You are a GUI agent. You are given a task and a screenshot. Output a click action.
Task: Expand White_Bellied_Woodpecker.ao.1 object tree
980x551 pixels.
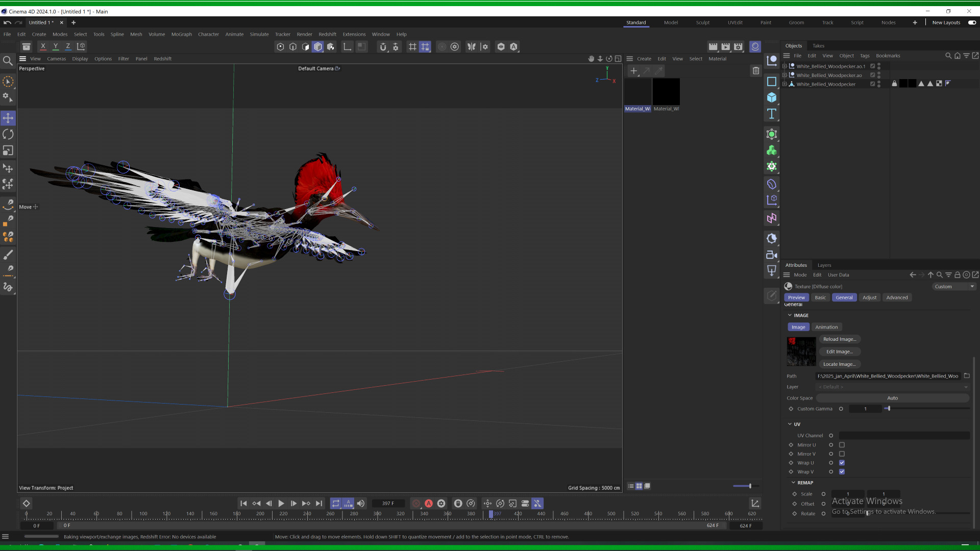[x=785, y=66]
